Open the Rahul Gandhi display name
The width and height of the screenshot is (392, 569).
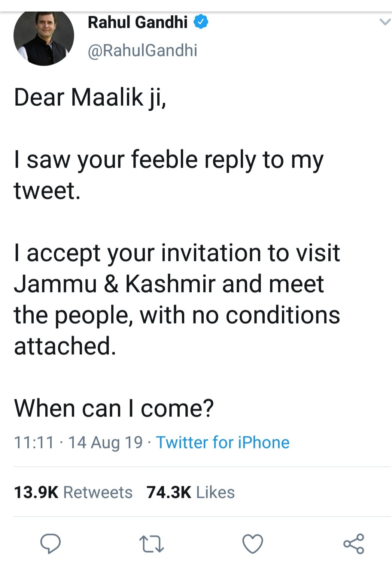point(137,22)
